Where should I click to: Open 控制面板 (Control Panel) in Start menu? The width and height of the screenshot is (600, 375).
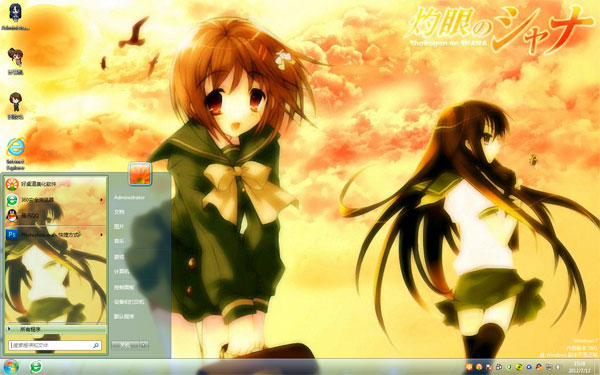[124, 287]
